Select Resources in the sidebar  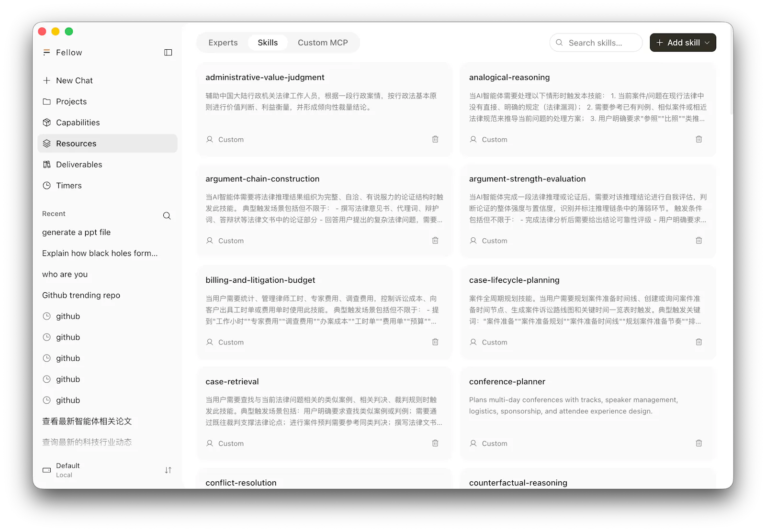107,144
